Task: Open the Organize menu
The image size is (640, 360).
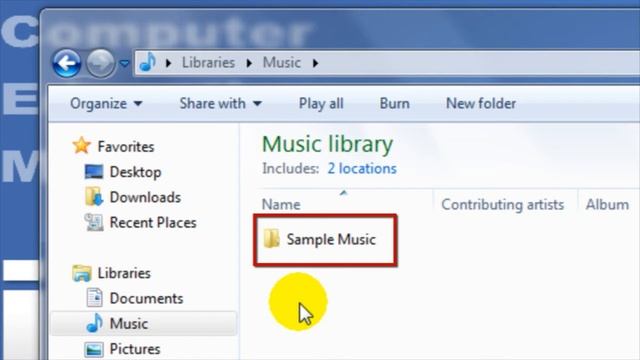Action: 106,104
